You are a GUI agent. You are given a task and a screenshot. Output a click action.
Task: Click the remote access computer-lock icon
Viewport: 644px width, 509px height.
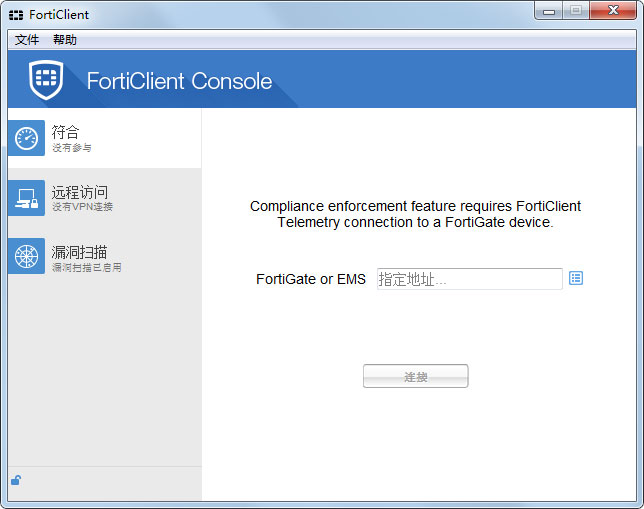coord(26,198)
